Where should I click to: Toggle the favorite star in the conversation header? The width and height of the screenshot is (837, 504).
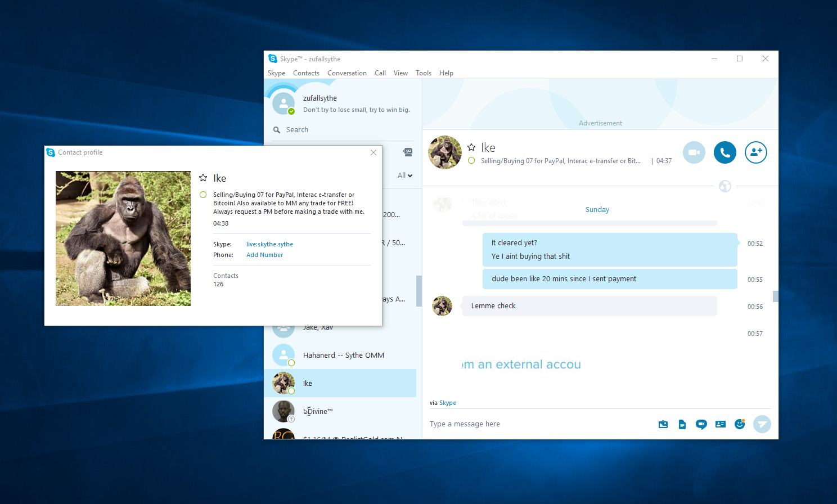(471, 147)
